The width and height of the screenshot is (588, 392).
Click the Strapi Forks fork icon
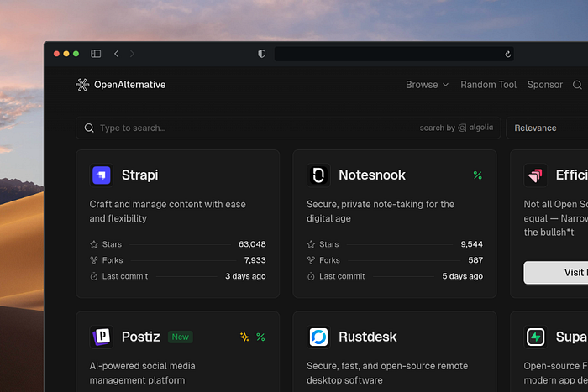point(94,260)
